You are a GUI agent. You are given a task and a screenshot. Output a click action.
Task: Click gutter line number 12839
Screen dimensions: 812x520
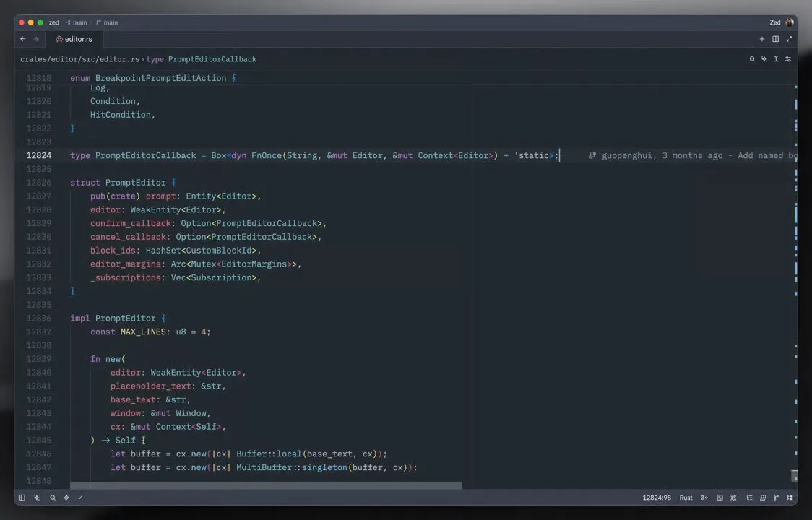coord(39,358)
